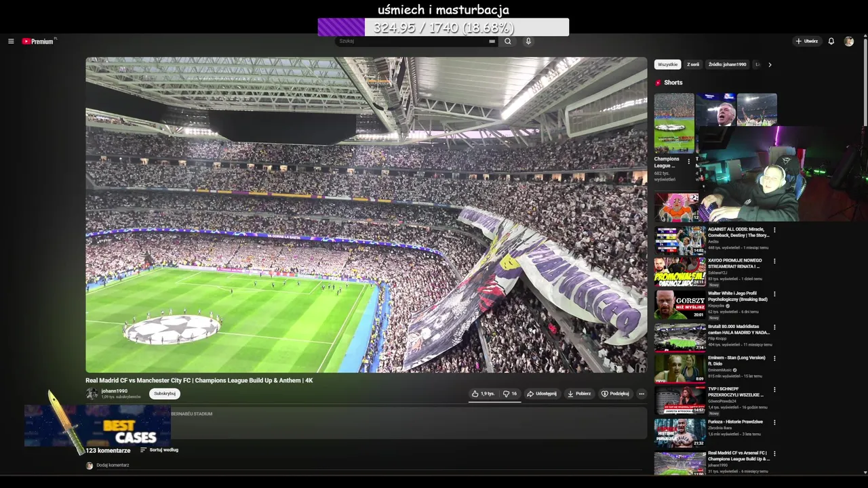Open options for Eminem - Stan video

pos(774,357)
